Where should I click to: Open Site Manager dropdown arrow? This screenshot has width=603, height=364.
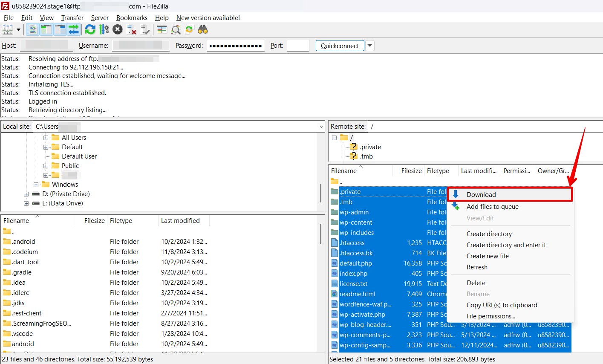click(x=18, y=29)
